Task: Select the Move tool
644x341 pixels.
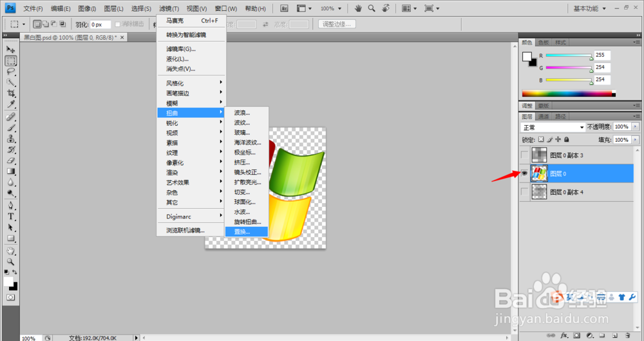Action: tap(11, 50)
